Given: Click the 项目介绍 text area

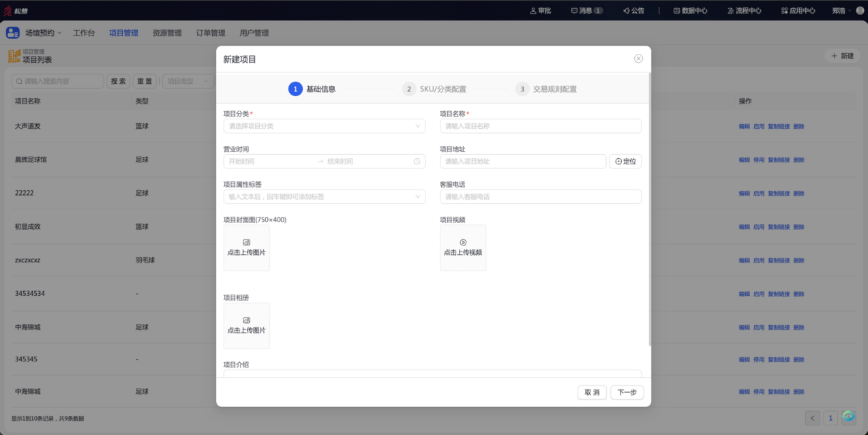Looking at the screenshot, I should pos(432,374).
